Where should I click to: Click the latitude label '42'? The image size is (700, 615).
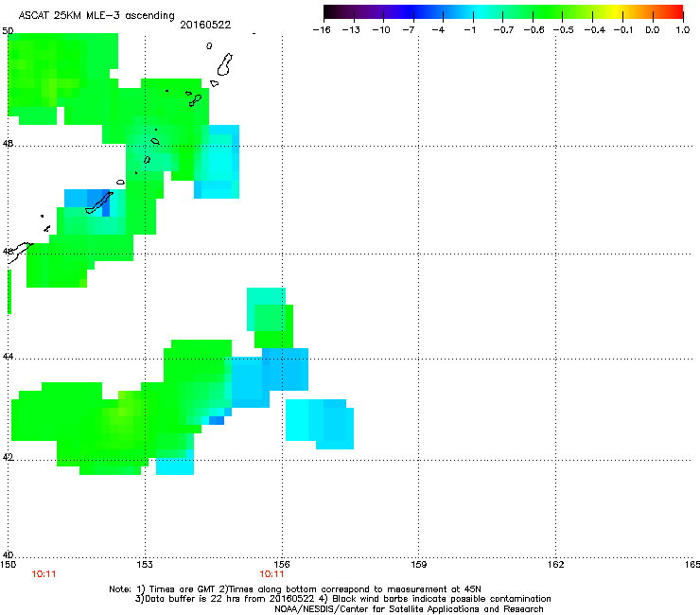point(8,457)
